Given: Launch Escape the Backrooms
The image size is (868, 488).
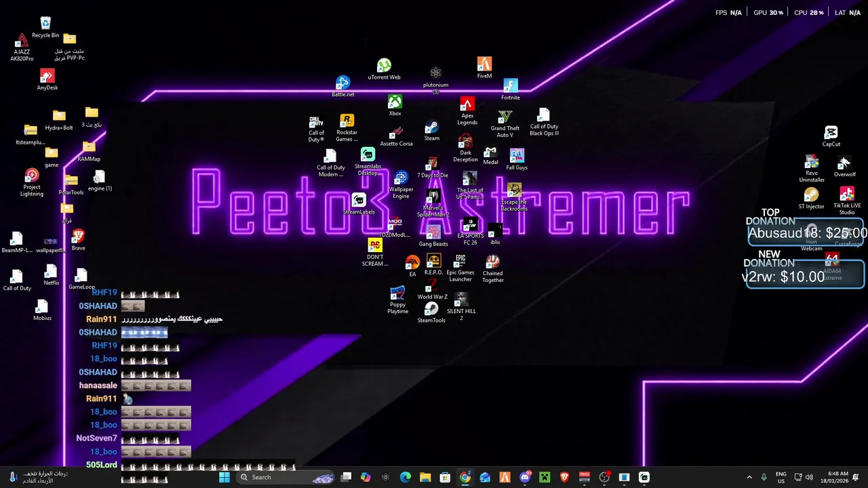Looking at the screenshot, I should (x=514, y=197).
